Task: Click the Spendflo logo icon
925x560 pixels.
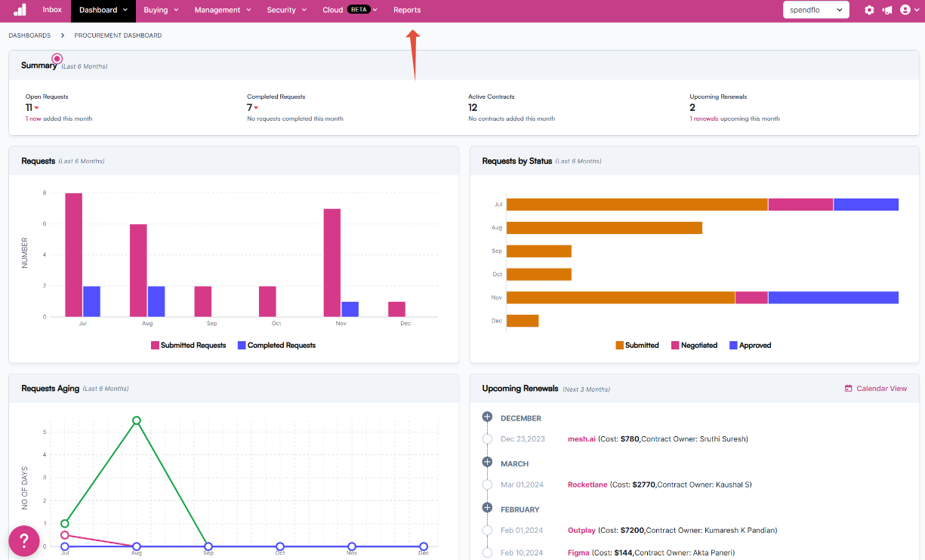Action: [x=20, y=10]
